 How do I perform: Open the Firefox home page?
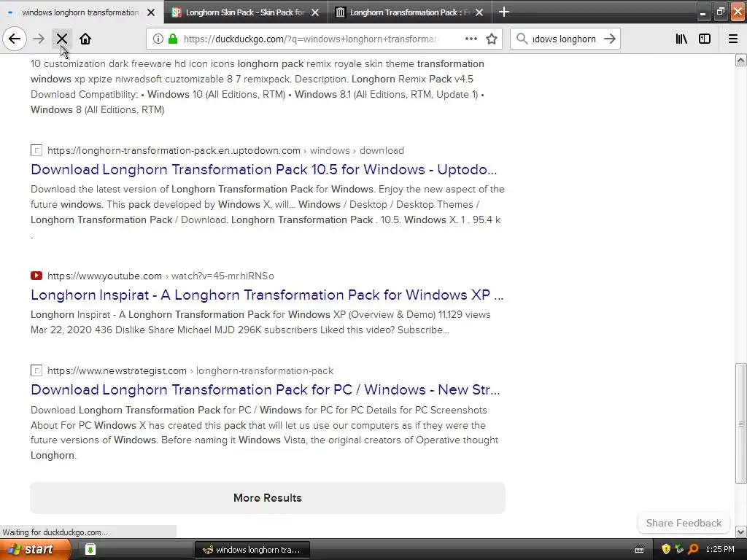(85, 39)
